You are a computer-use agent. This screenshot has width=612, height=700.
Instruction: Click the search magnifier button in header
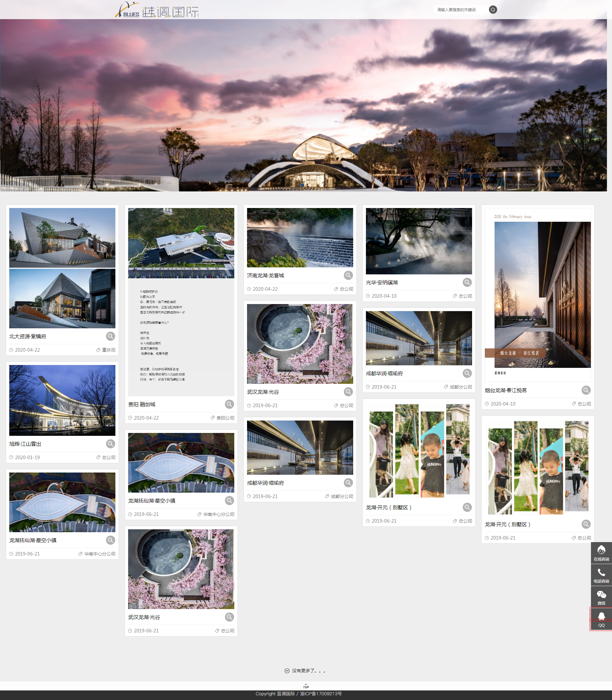[492, 10]
